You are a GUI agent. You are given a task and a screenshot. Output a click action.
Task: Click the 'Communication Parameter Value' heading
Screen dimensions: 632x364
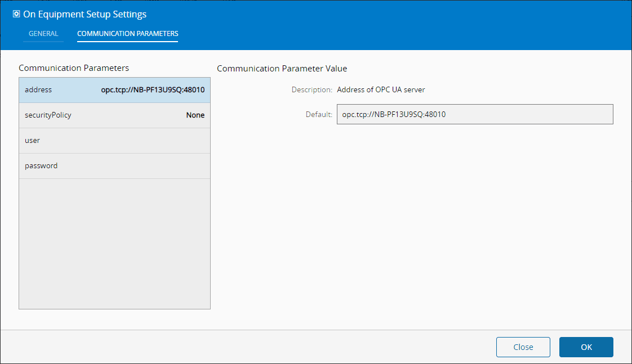pyautogui.click(x=282, y=69)
